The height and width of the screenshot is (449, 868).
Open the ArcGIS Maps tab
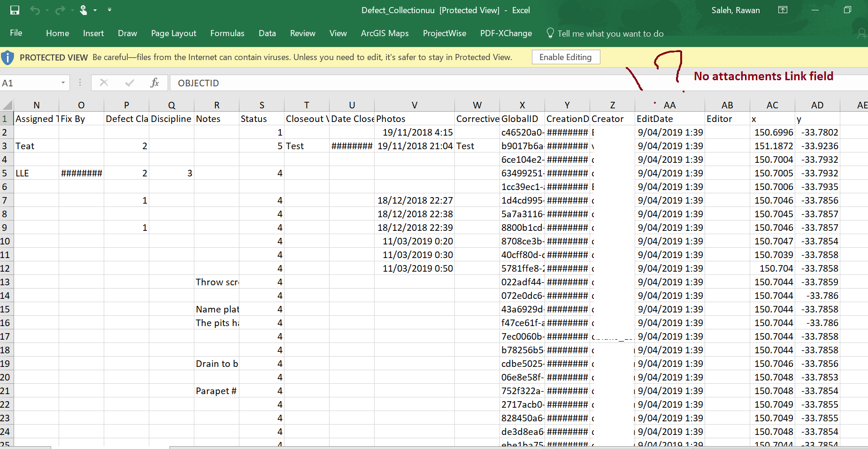[384, 33]
